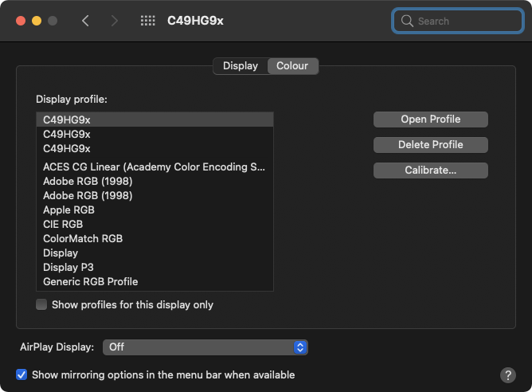This screenshot has height=392, width=532.
Task: Select the first Adobe RGB (1998) profile
Action: (155, 181)
